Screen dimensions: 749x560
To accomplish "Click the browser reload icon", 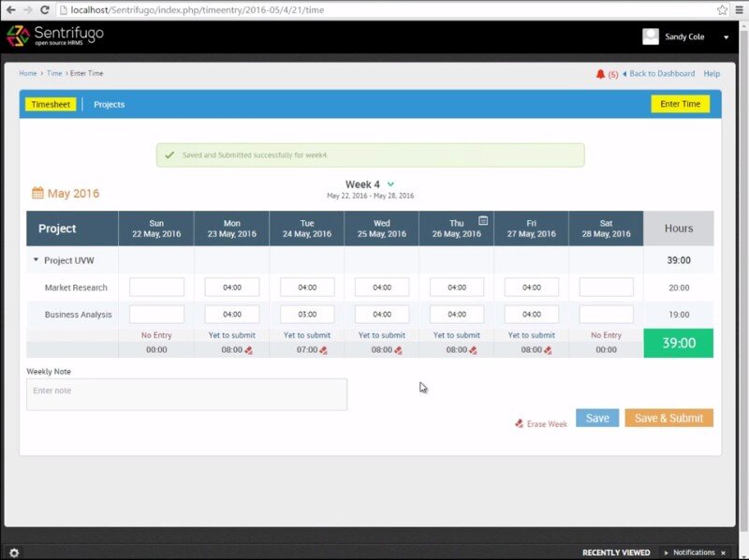I will [47, 9].
